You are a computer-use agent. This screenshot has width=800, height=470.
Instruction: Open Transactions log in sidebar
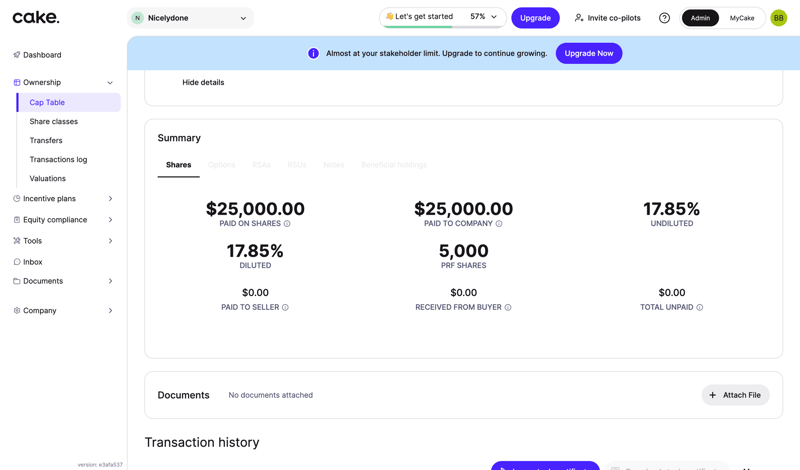(58, 160)
